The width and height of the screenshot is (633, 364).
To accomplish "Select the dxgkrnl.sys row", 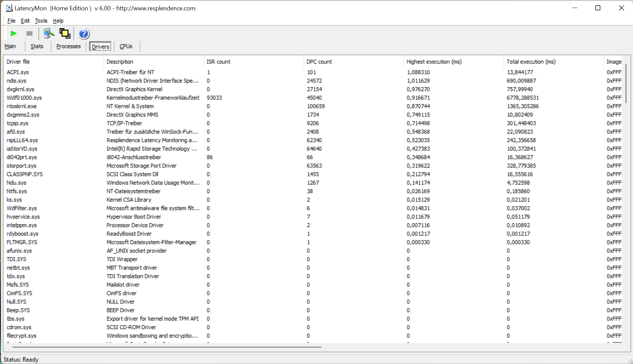I will tap(313, 89).
